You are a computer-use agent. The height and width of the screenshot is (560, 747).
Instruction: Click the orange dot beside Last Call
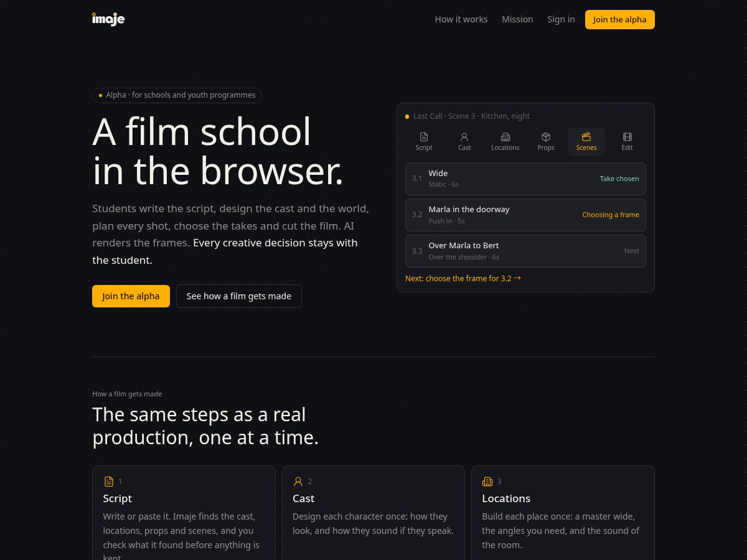tap(407, 116)
